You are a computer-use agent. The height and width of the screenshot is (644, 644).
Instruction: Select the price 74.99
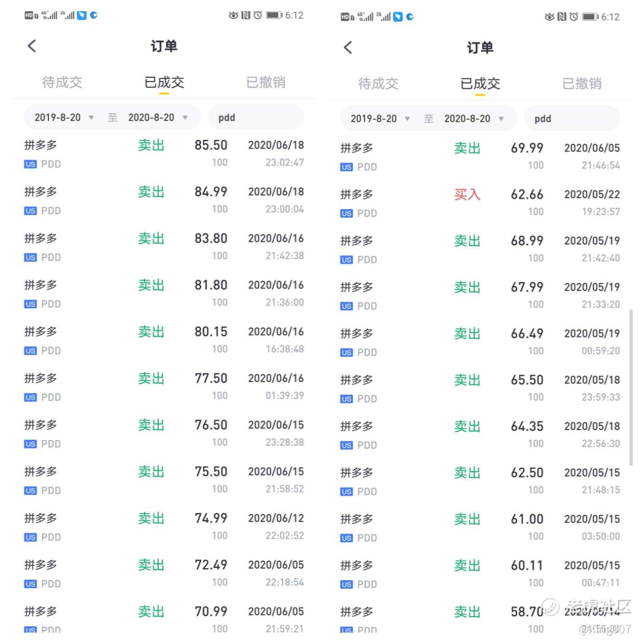tap(211, 518)
